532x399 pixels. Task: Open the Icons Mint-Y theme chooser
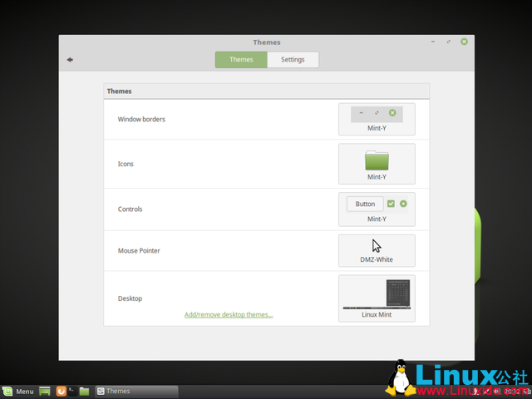(x=377, y=164)
